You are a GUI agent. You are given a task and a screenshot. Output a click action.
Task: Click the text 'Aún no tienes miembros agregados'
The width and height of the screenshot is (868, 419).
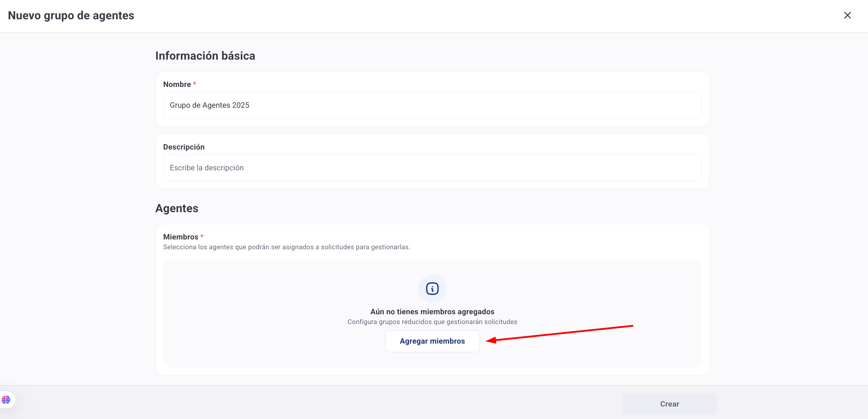pyautogui.click(x=432, y=312)
